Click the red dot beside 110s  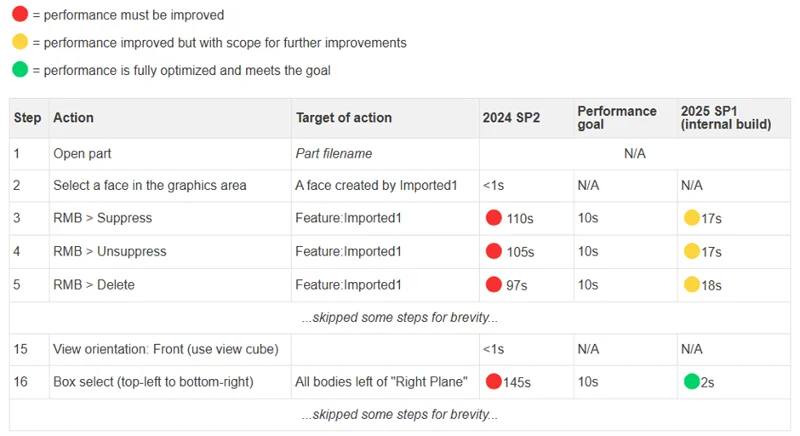(x=493, y=218)
